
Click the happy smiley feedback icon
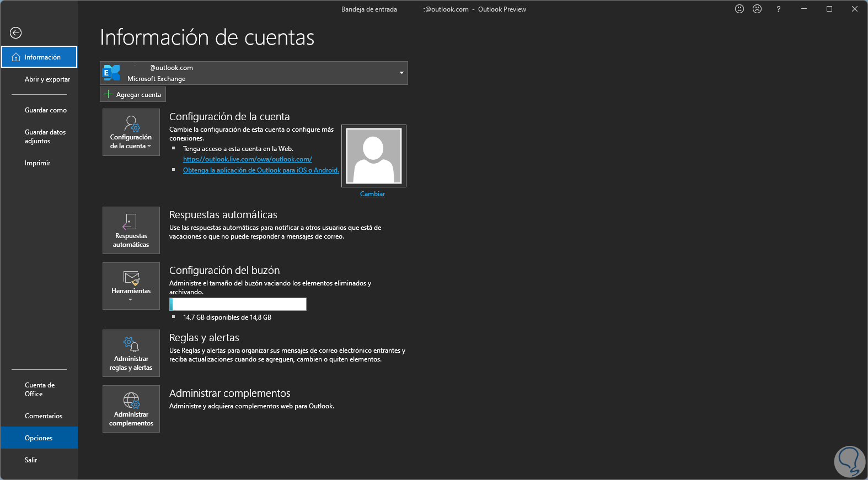pyautogui.click(x=740, y=9)
